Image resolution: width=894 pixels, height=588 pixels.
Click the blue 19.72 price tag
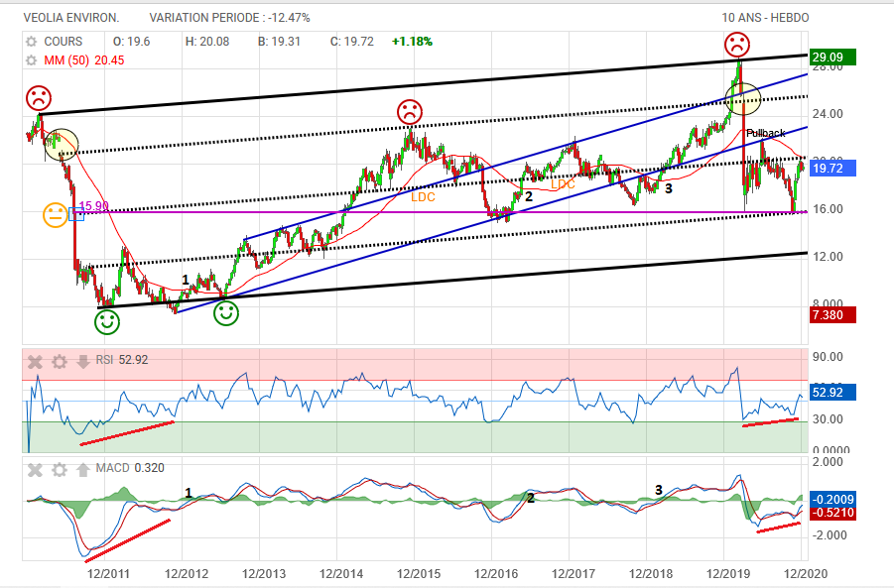833,169
